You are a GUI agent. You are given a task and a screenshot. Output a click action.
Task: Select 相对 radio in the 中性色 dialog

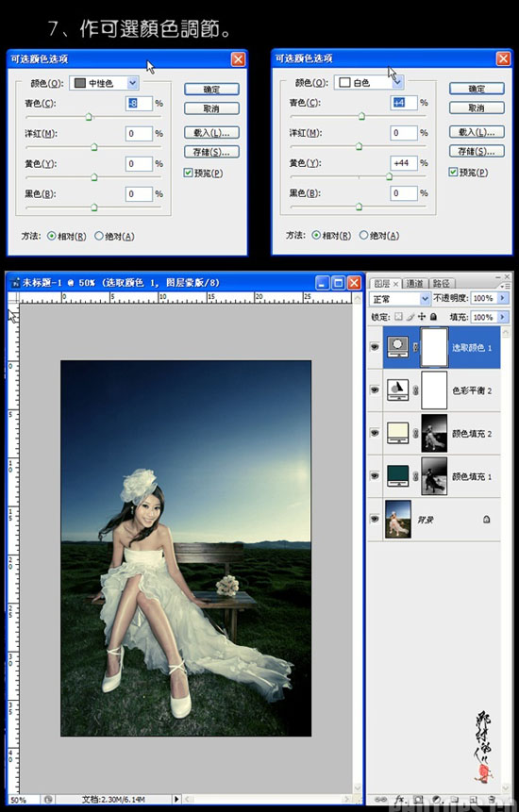click(51, 236)
